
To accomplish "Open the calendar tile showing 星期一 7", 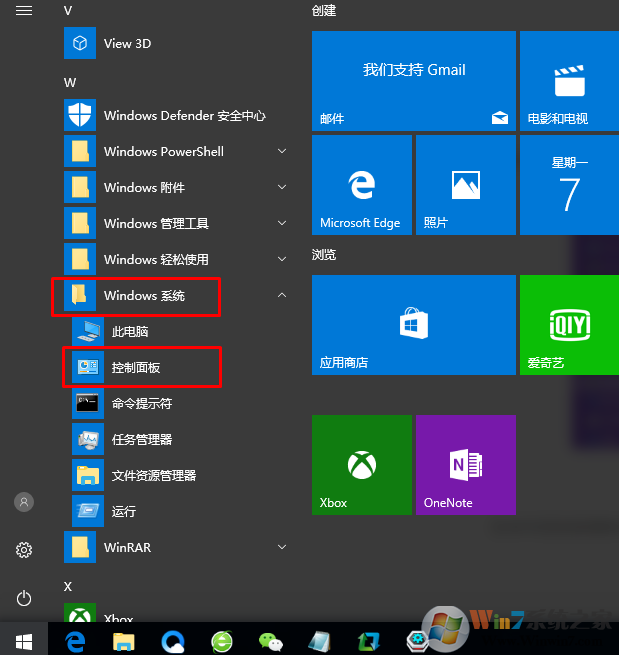I will 569,185.
